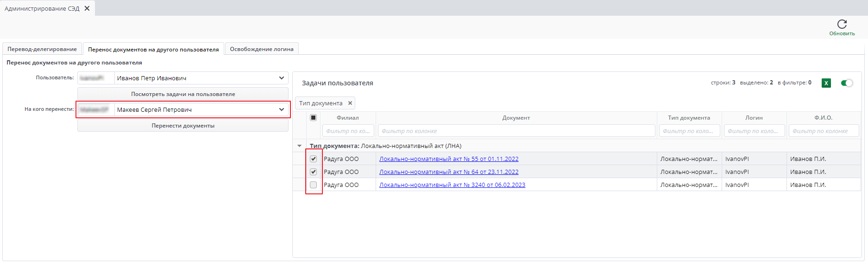This screenshot has height=263, width=868.
Task: Switch to Освобождение логина tab
Action: coord(262,49)
